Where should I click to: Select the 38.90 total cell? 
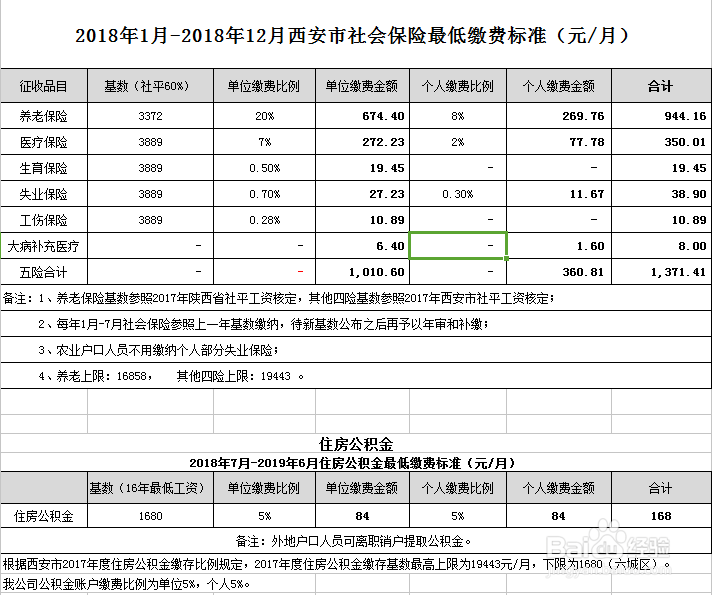[661, 194]
